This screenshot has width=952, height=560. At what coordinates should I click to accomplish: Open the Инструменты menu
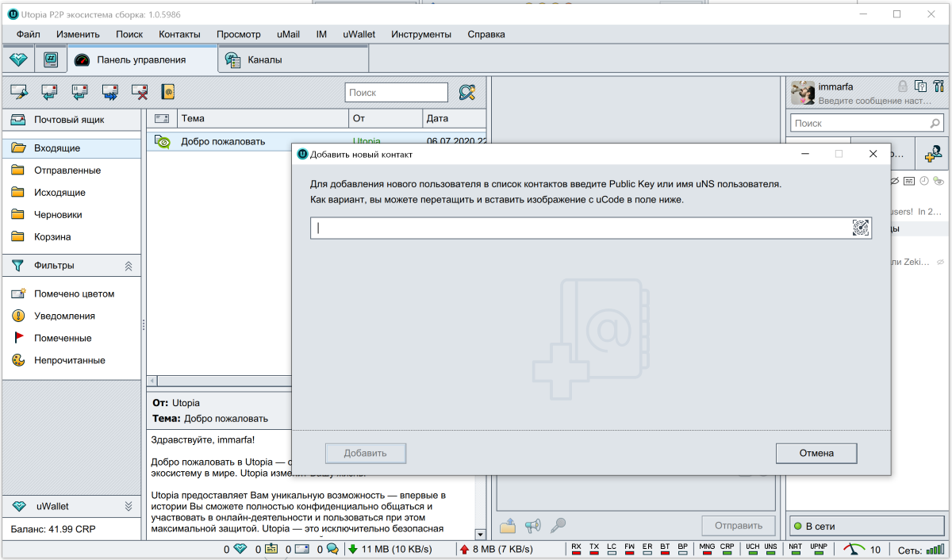click(x=421, y=34)
